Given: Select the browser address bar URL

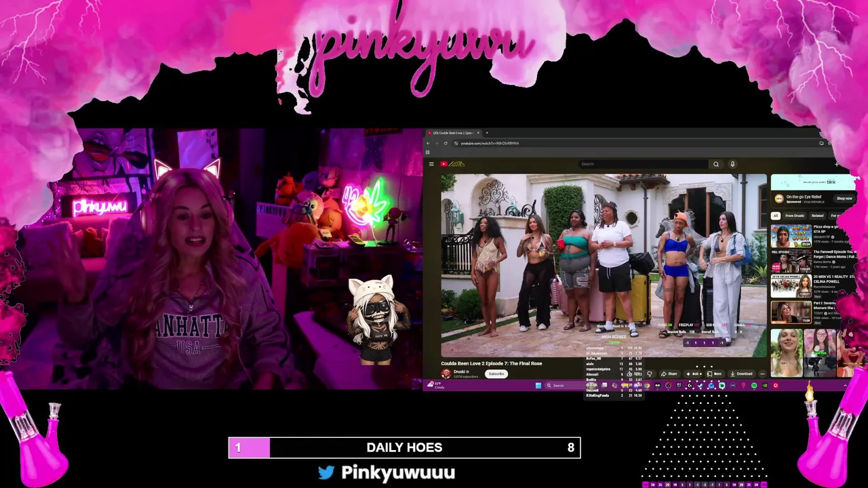Looking at the screenshot, I should coord(490,143).
